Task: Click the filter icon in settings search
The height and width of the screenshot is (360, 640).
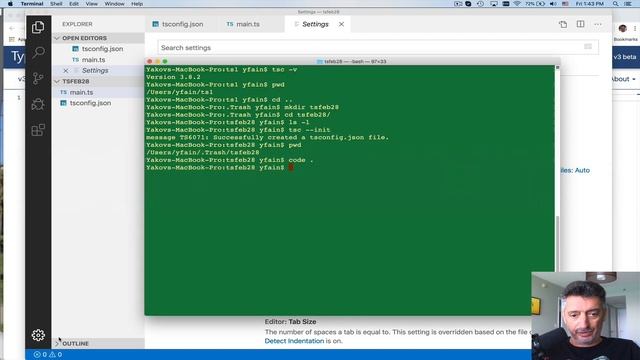Action: [x=588, y=47]
